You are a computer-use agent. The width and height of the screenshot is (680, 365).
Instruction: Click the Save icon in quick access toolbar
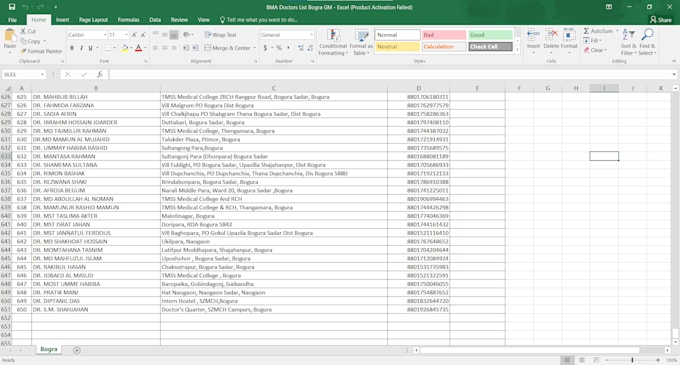pyautogui.click(x=12, y=7)
